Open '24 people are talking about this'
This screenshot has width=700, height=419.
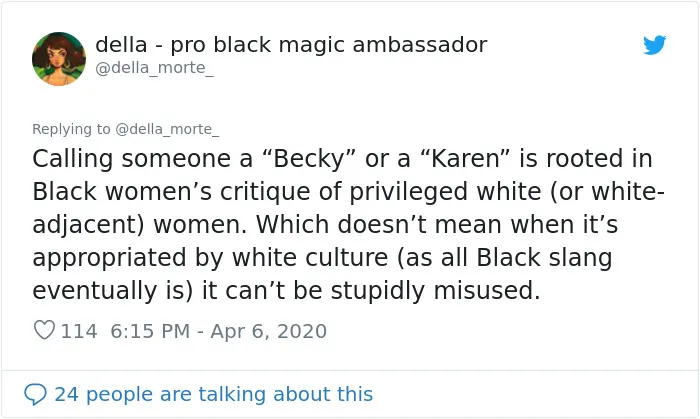click(213, 394)
